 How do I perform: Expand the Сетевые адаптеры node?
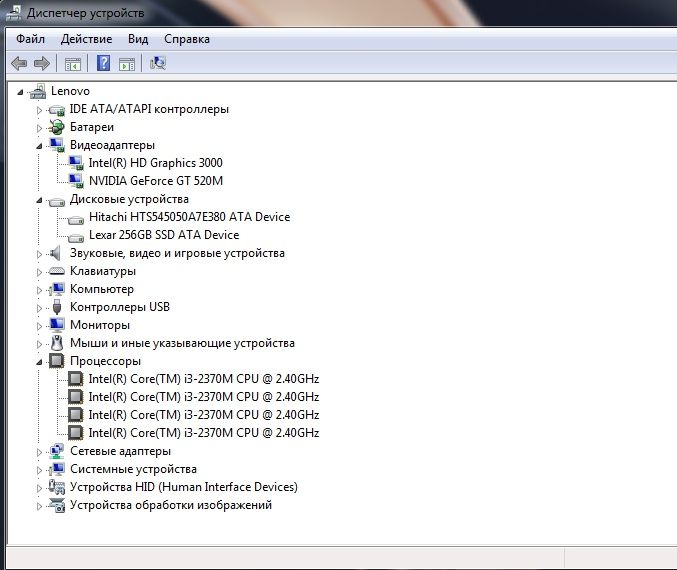tap(39, 452)
